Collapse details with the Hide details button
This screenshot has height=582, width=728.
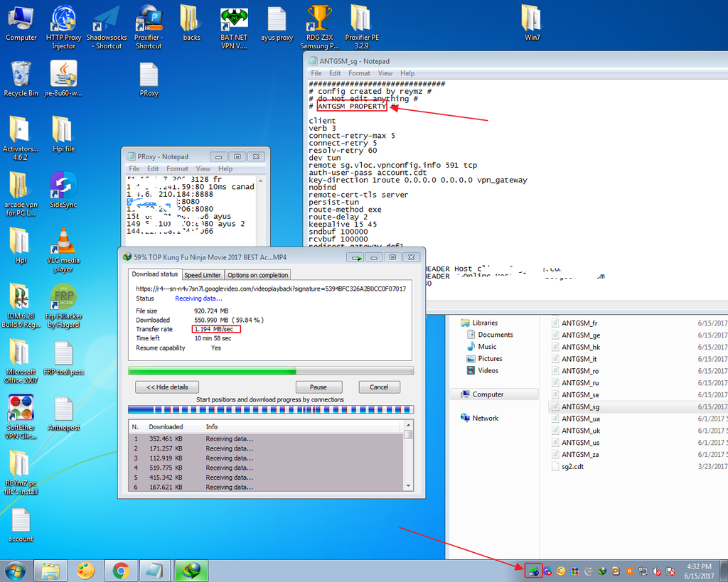167,387
